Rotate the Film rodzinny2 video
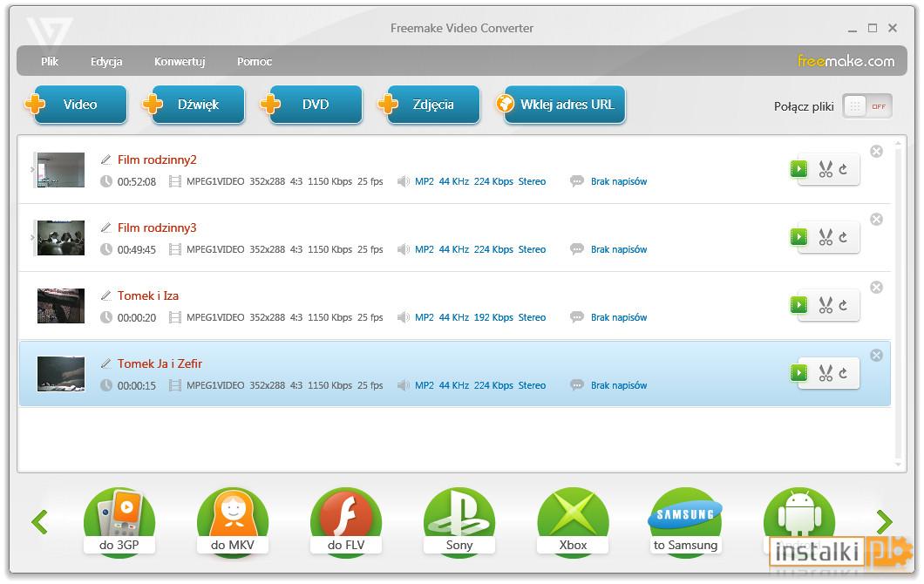Image resolution: width=924 pixels, height=584 pixels. 843,170
